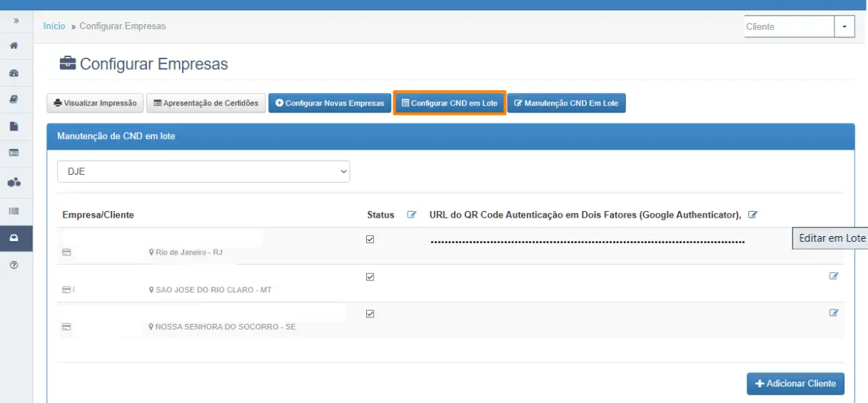Open Visualizar Impressão

[95, 103]
